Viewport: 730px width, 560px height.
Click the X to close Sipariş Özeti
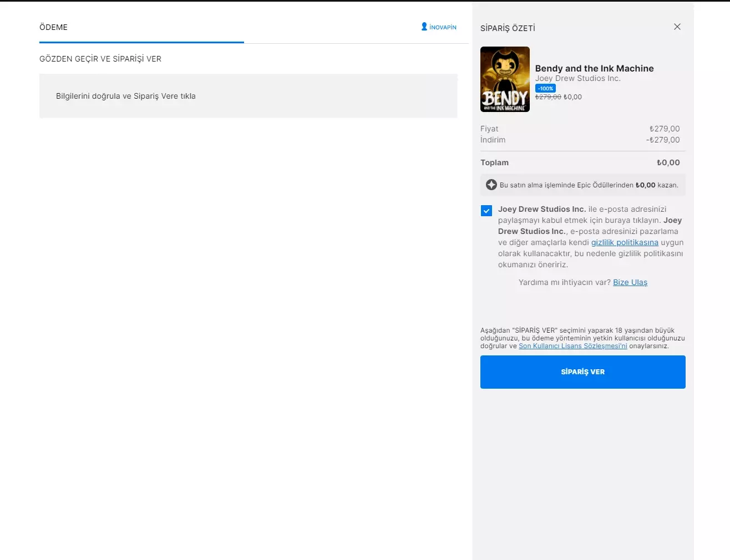pyautogui.click(x=677, y=26)
